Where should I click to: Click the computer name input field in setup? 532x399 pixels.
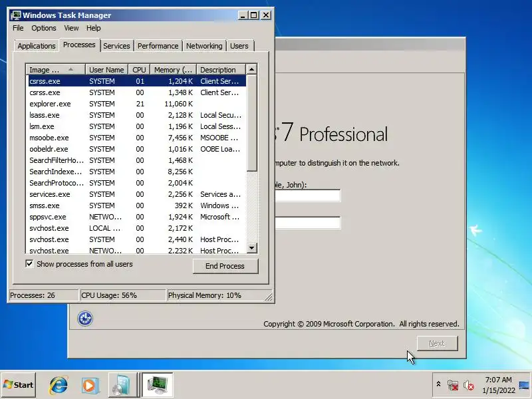307,223
